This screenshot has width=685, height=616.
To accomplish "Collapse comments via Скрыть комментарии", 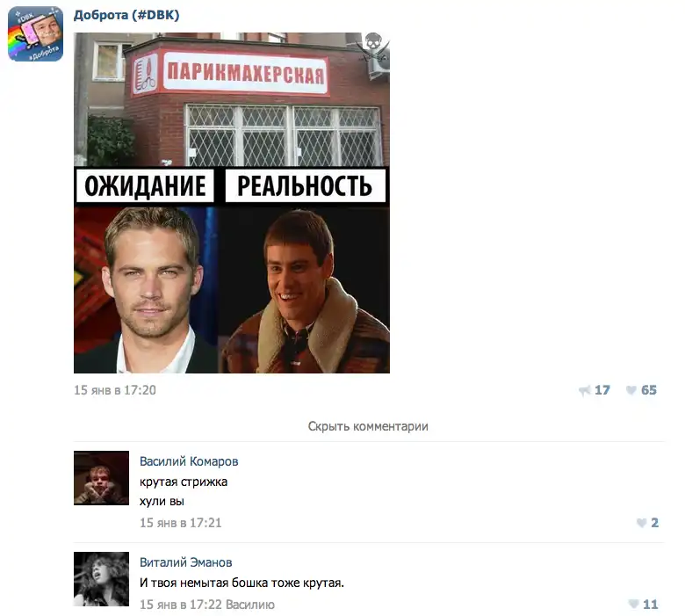I will 368,426.
